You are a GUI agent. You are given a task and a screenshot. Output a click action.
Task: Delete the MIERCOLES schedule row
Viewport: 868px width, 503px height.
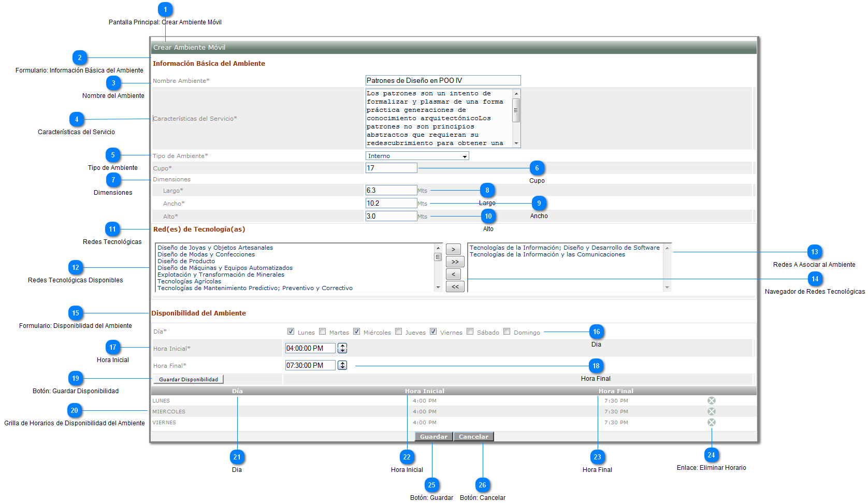712,411
